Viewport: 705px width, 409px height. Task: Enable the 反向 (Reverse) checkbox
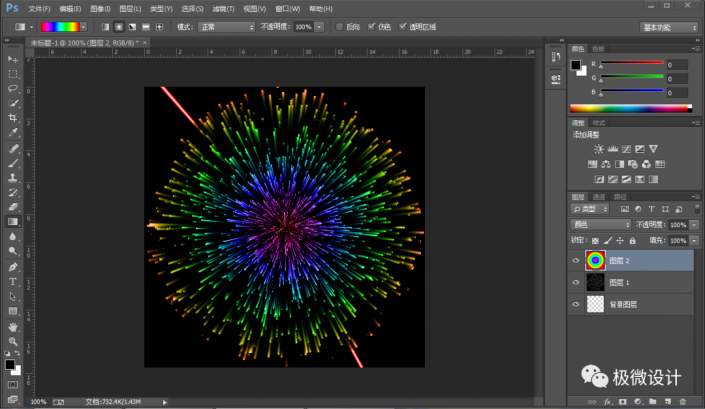coord(339,26)
